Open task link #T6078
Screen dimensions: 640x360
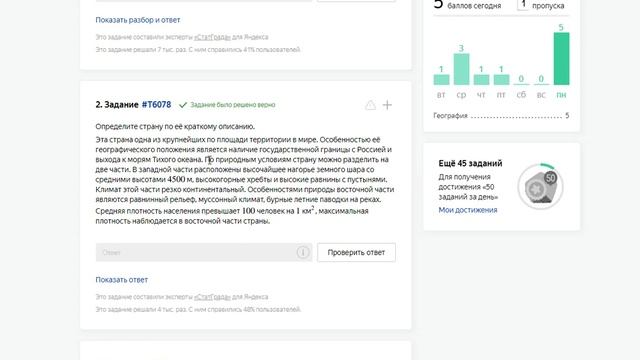(156, 104)
